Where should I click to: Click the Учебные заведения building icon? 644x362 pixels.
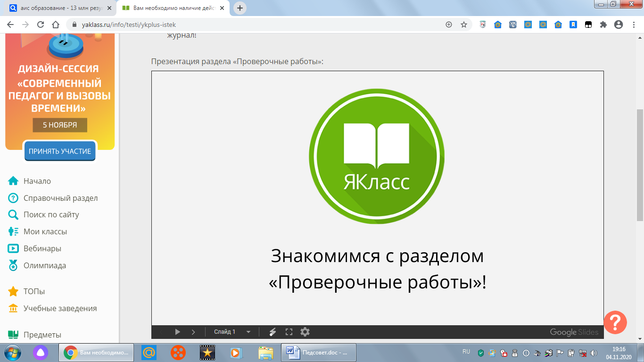tap(13, 308)
